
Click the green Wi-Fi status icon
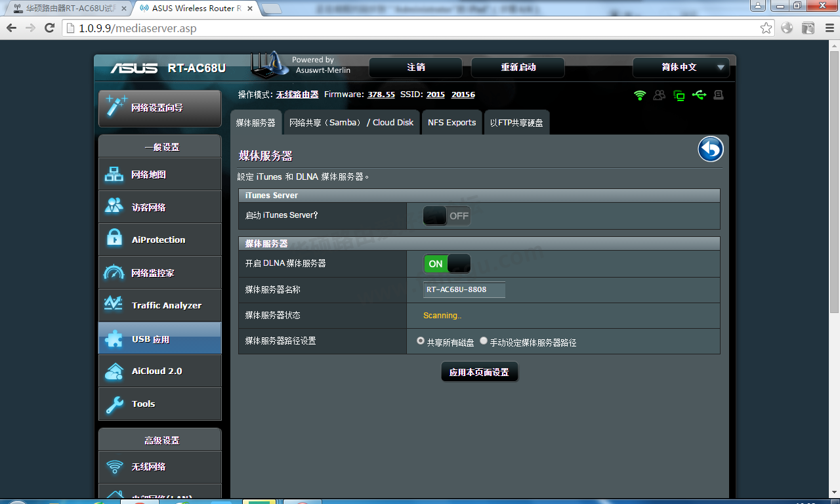(x=640, y=95)
